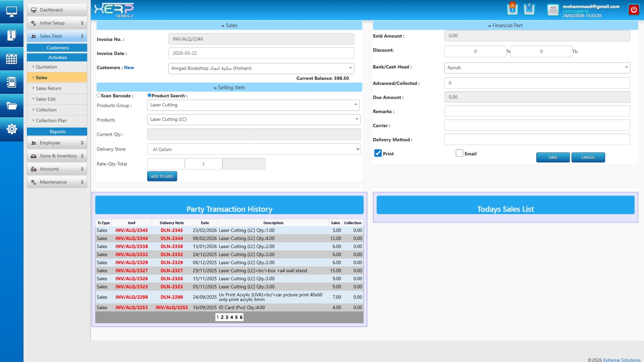This screenshot has width=644, height=362.
Task: Expand the Store & Inventory menu
Action: tap(57, 156)
